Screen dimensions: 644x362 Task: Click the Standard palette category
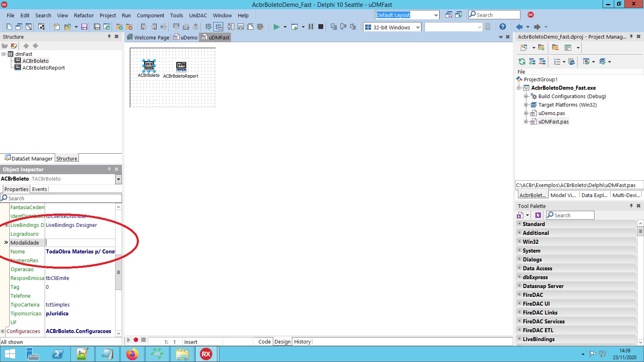(576, 224)
